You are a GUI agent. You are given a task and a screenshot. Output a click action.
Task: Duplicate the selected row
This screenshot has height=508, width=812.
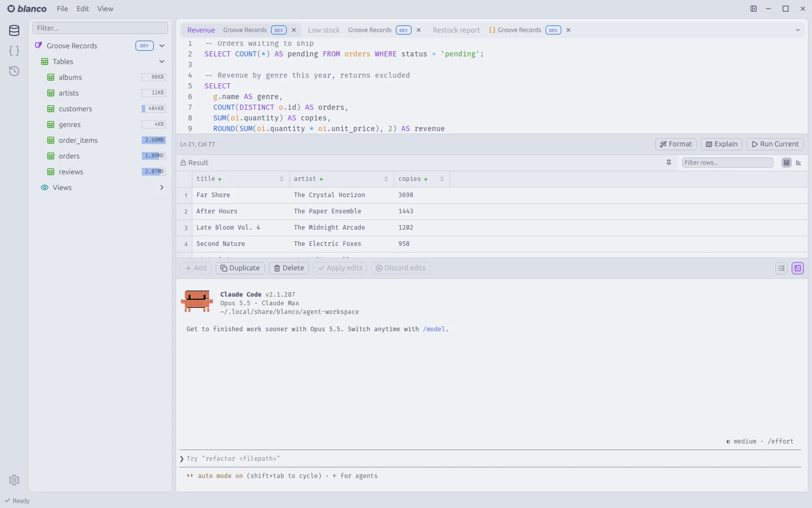click(240, 268)
